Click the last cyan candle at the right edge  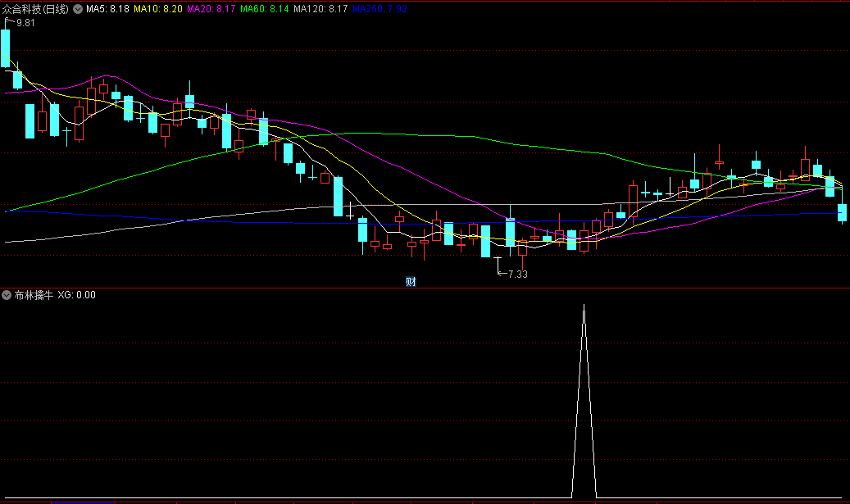point(842,212)
